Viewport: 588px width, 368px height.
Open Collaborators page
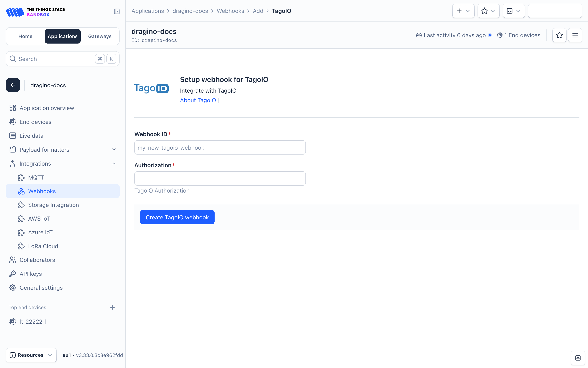point(63,260)
